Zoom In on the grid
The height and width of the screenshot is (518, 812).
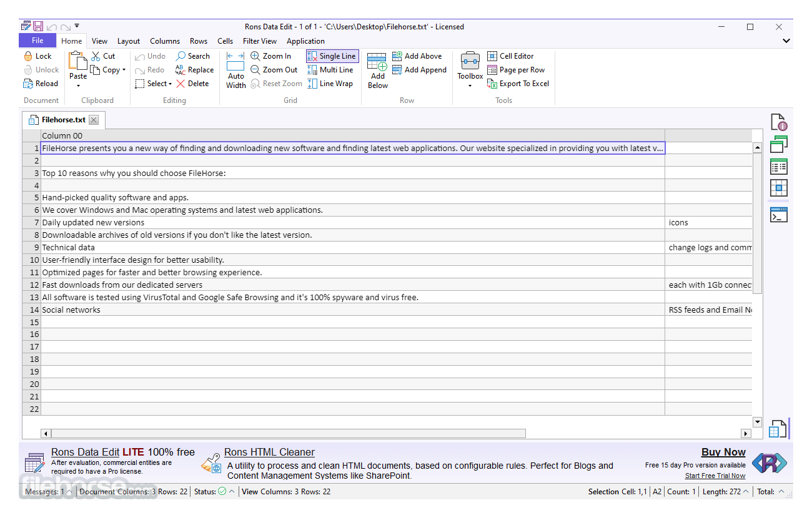[270, 56]
